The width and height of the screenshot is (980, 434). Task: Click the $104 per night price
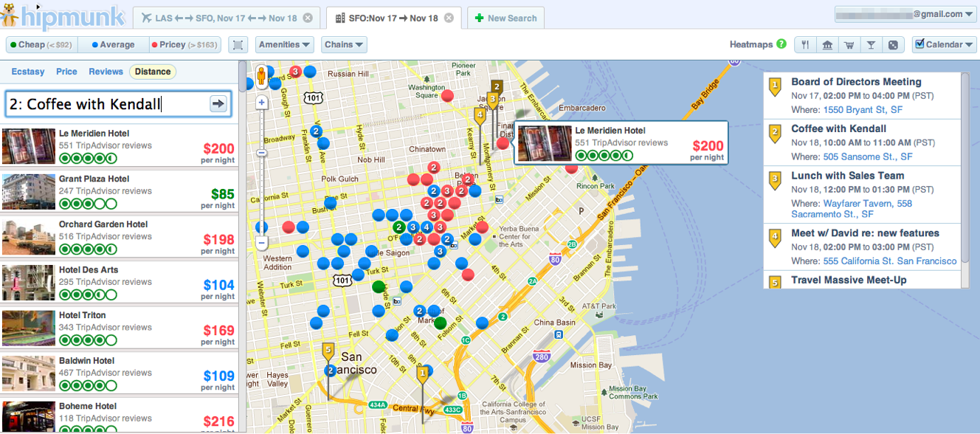(x=219, y=286)
